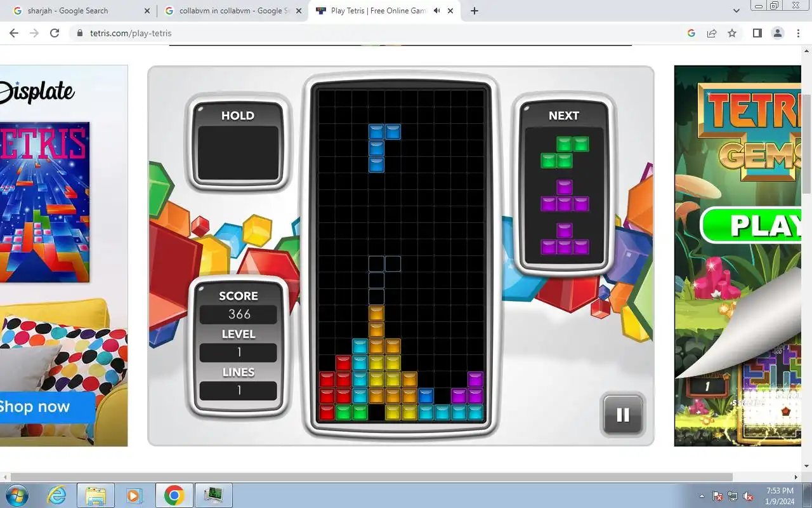Open Windows Start menu
Screen dimensions: 812x508
(x=17, y=495)
